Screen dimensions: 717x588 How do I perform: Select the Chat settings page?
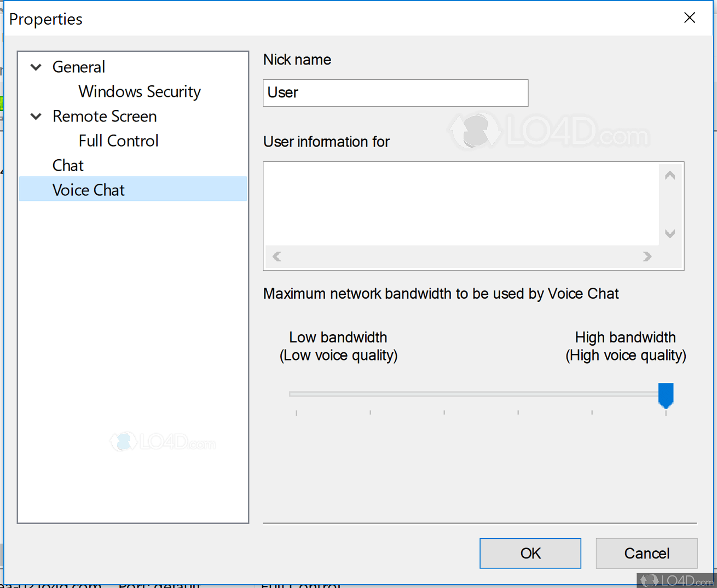[68, 165]
